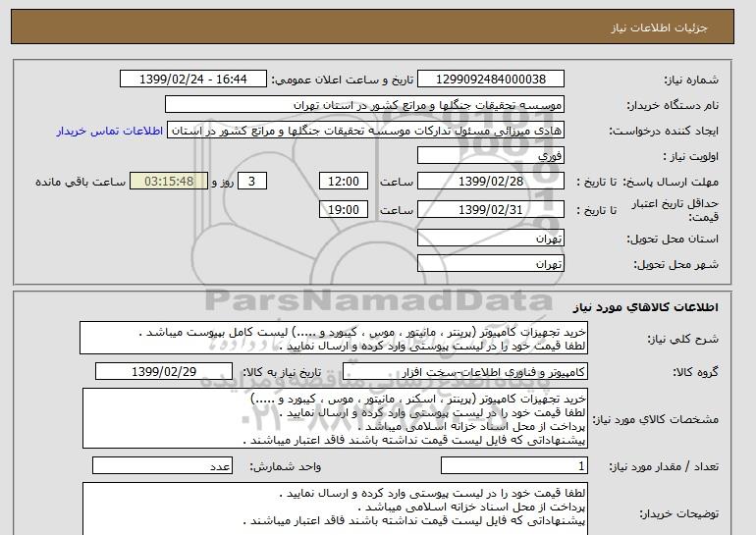Image resolution: width=756 pixels, height=535 pixels.
Task: Click the label واحد شمارش
Action: click(285, 466)
